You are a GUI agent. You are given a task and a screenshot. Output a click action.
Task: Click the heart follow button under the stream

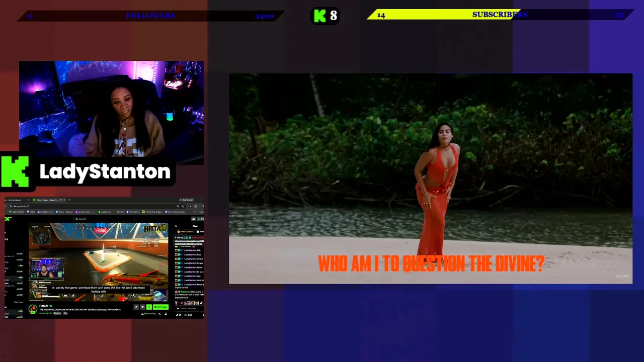142,307
